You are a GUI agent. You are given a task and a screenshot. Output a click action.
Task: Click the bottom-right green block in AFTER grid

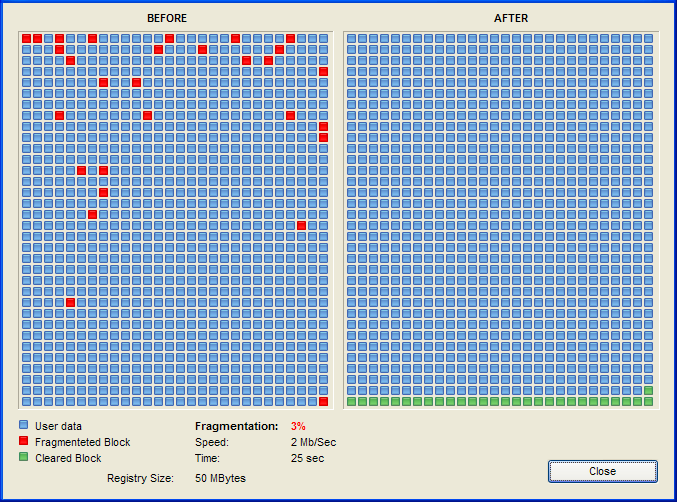[648, 401]
